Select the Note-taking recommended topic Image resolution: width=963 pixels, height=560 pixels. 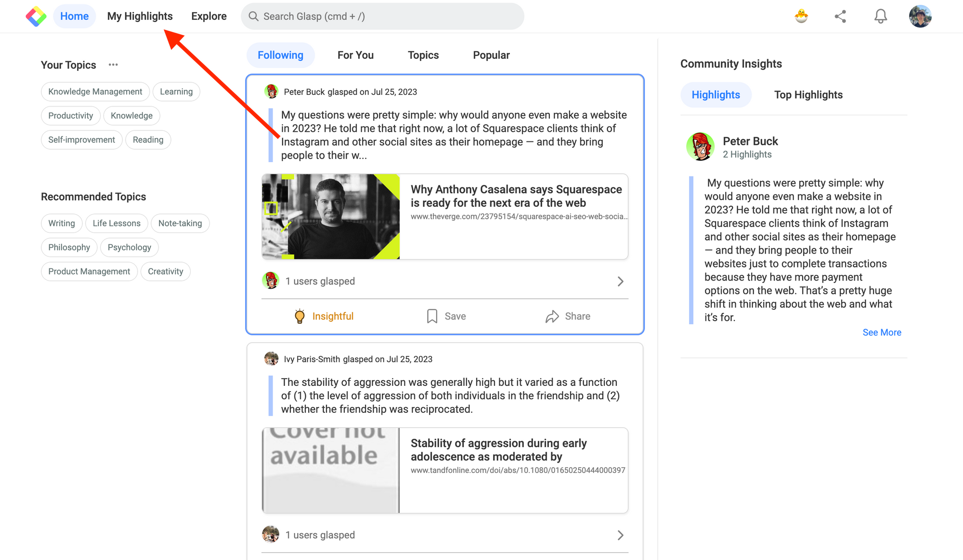180,223
